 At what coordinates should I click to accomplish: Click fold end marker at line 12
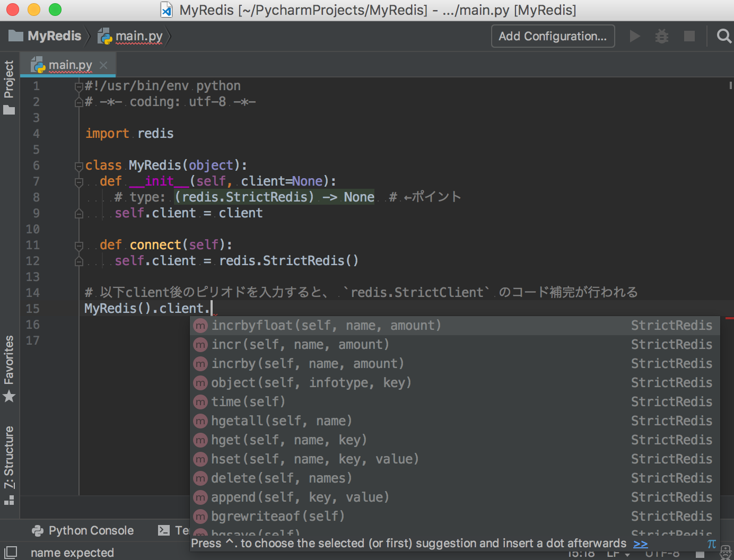coord(78,261)
